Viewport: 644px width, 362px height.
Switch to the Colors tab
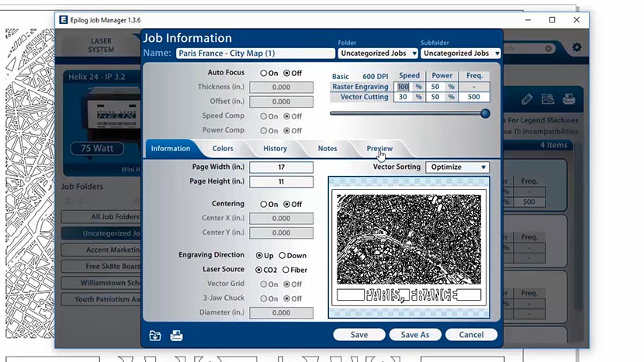click(223, 149)
